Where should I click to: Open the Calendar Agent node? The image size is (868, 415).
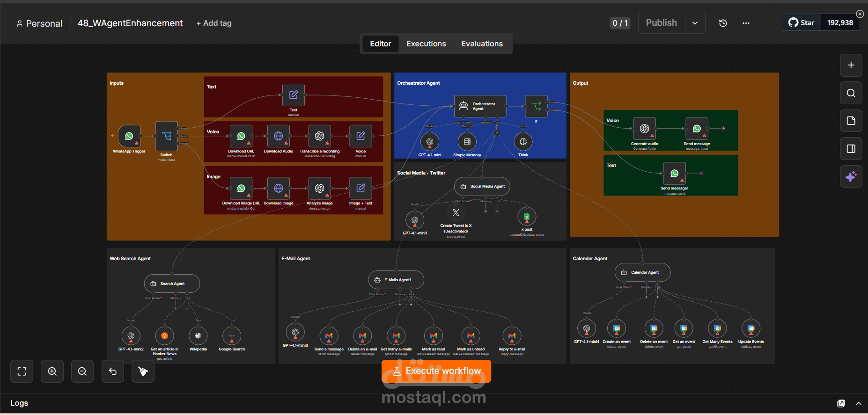pos(643,272)
